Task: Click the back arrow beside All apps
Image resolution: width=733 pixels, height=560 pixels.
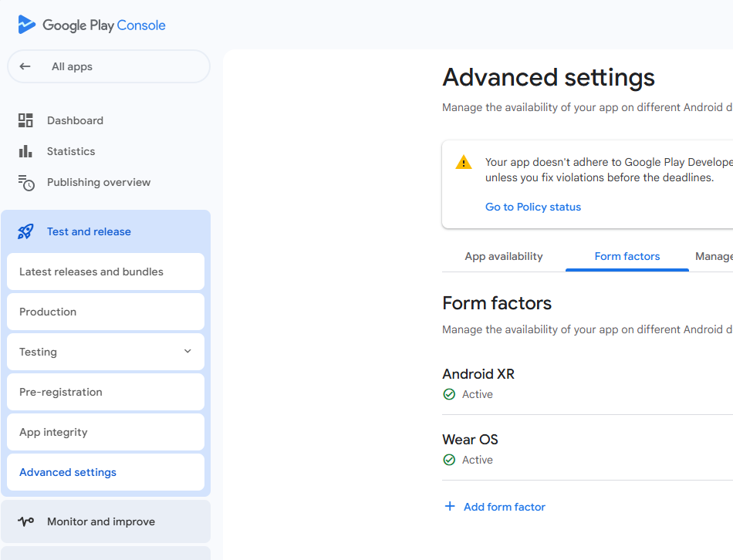Action: tap(25, 66)
